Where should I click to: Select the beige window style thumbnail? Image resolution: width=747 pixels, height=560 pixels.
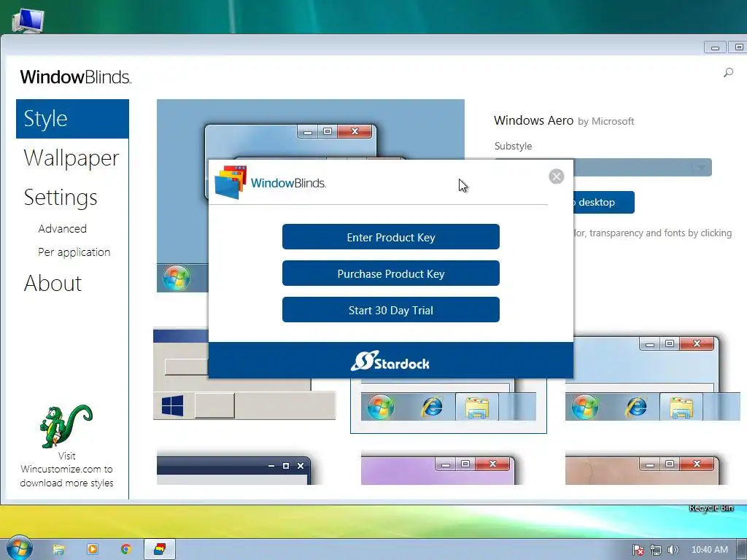tap(642, 470)
